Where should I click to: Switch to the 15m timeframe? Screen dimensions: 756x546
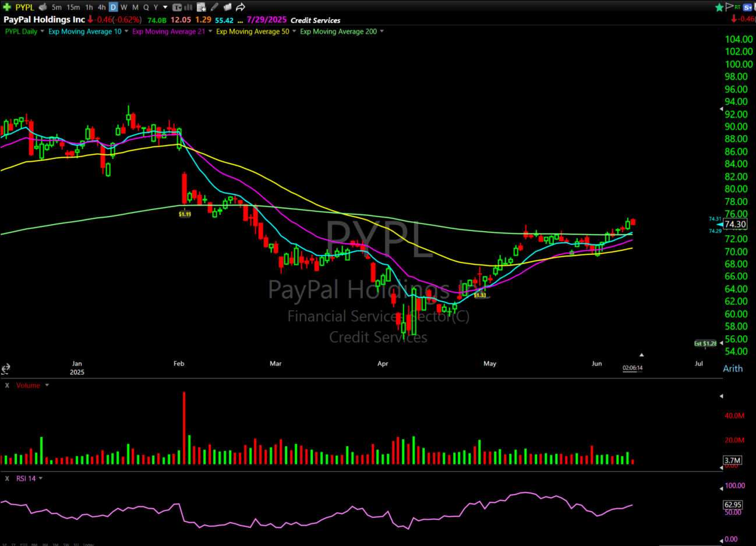(x=73, y=7)
